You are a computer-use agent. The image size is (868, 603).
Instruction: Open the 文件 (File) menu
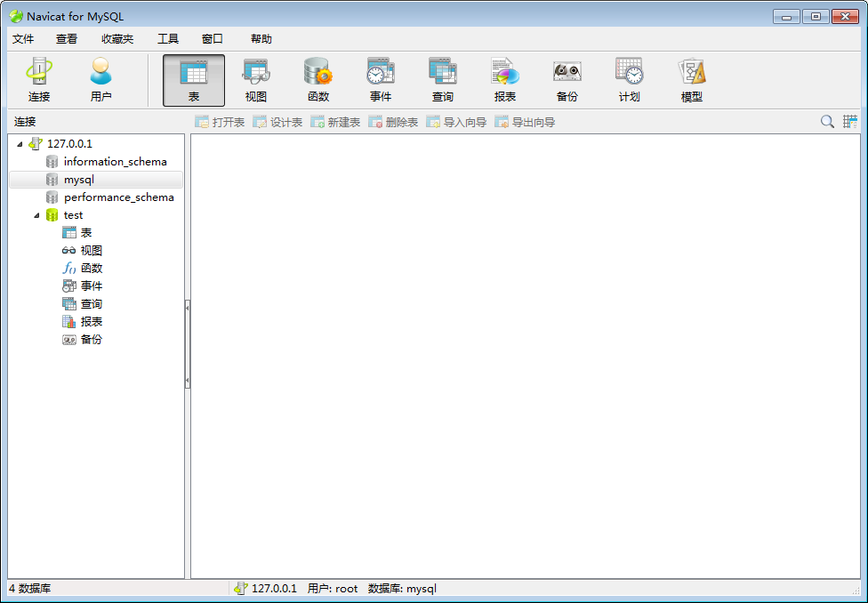tap(23, 39)
